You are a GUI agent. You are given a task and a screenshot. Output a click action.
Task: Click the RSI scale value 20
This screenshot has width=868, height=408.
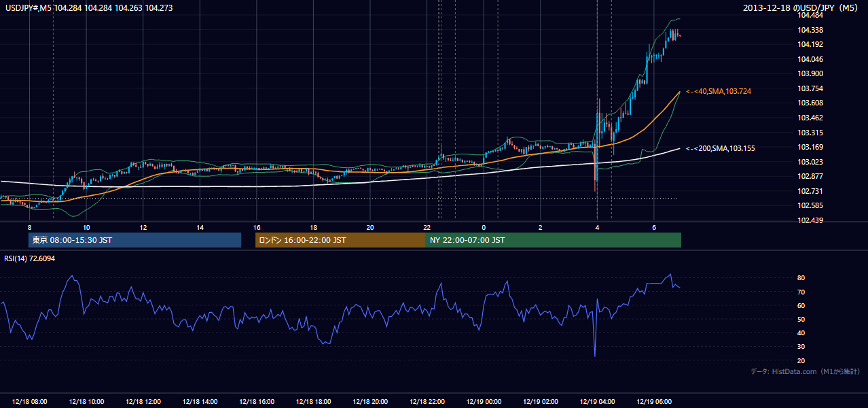pyautogui.click(x=801, y=360)
